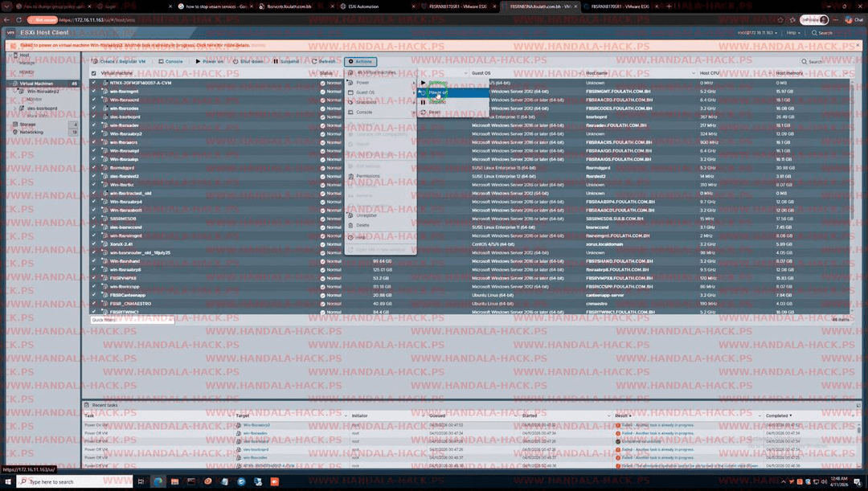Viewport: 868px width, 491px height.
Task: Click the Networking icon in navigator
Action: point(15,133)
